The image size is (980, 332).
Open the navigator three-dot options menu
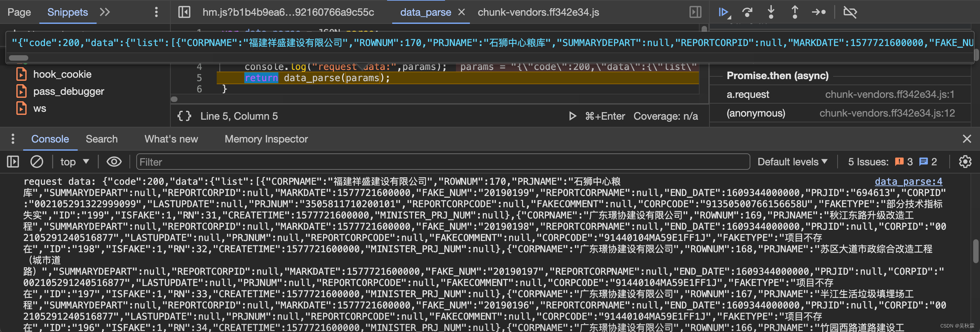(x=156, y=12)
